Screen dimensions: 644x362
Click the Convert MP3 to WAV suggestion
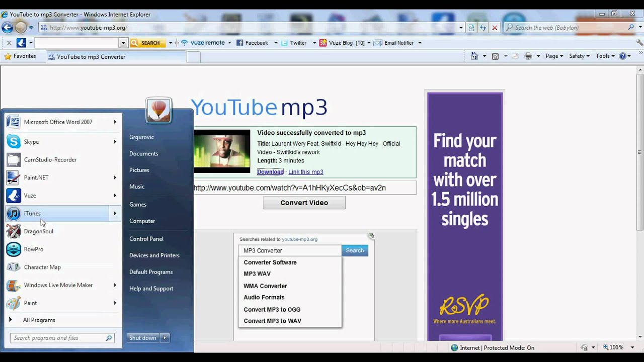pyautogui.click(x=273, y=321)
